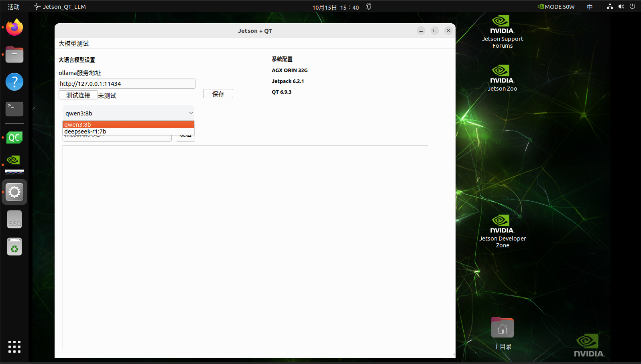Minimize the Jetson + QT window

421,30
